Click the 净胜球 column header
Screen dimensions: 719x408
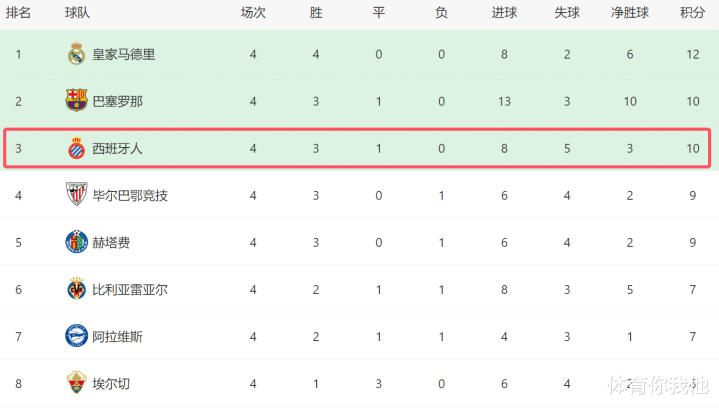(630, 13)
